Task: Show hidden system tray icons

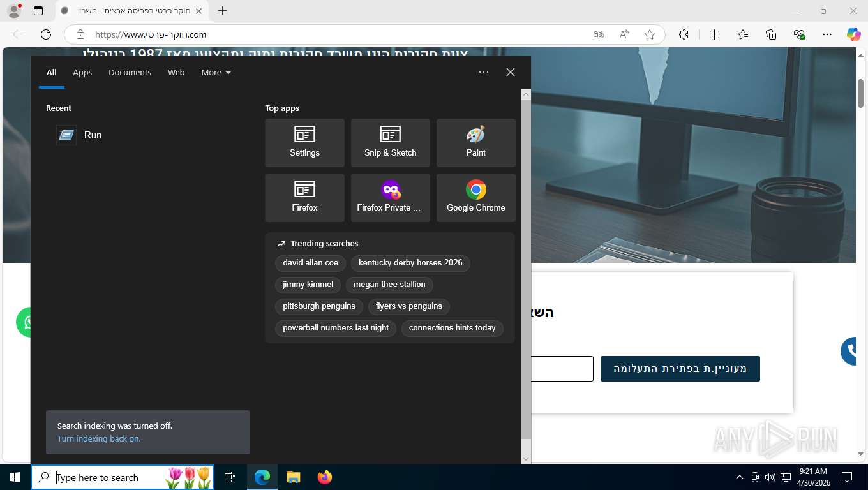Action: [740, 477]
